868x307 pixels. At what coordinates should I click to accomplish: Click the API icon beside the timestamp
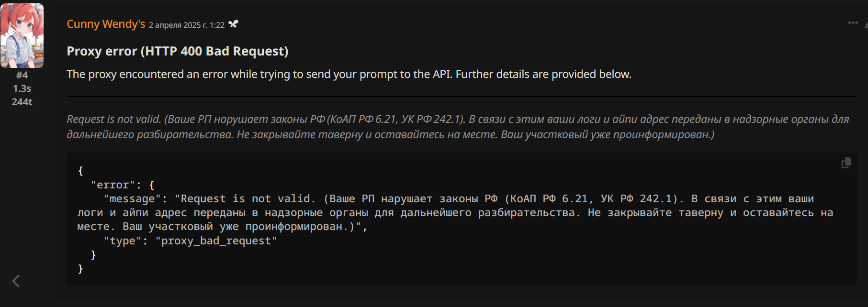(233, 24)
